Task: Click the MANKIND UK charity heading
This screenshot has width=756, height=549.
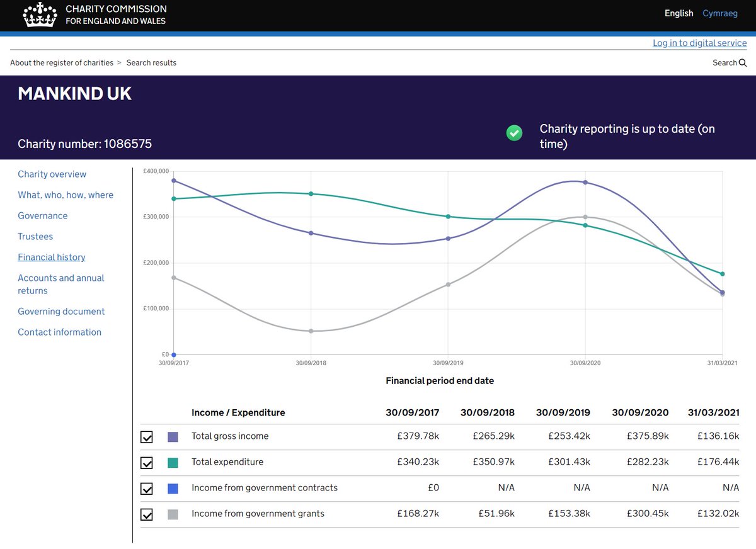Action: coord(75,94)
